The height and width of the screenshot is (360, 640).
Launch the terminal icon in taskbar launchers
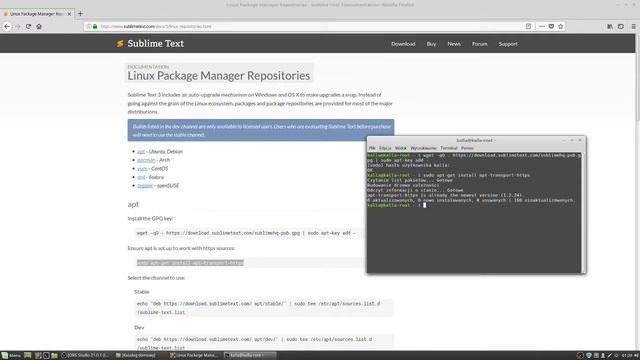46,356
